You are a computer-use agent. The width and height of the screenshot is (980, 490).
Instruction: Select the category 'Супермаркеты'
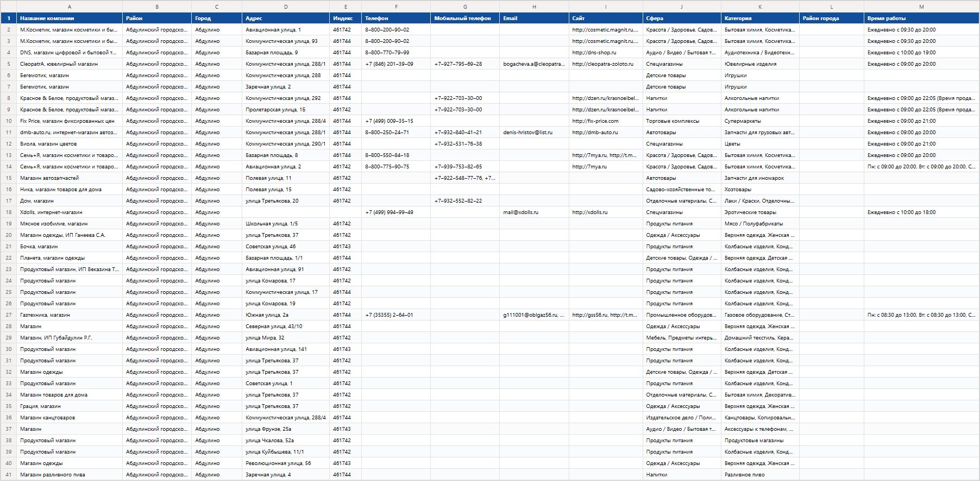coord(760,121)
